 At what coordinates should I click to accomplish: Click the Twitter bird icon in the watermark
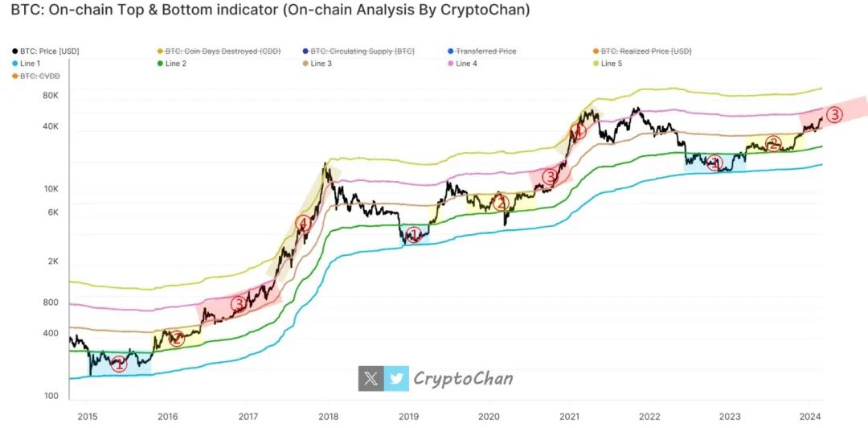(x=396, y=378)
